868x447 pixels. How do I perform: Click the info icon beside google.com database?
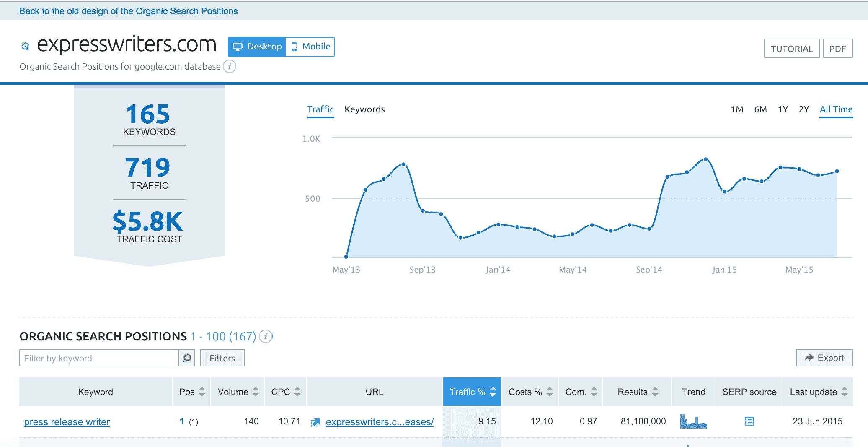(x=230, y=66)
